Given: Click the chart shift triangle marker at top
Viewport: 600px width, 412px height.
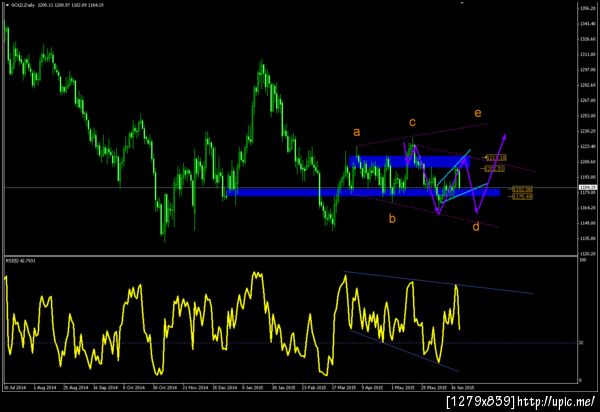Looking at the screenshot, I should pyautogui.click(x=462, y=3).
